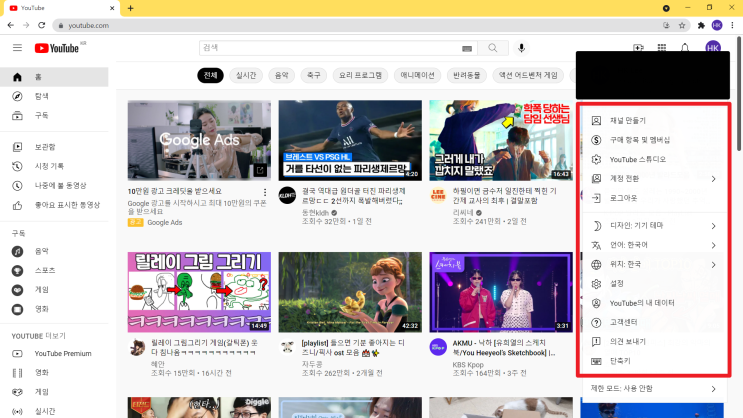Expand 위치: 한국 submenu

pyautogui.click(x=654, y=264)
